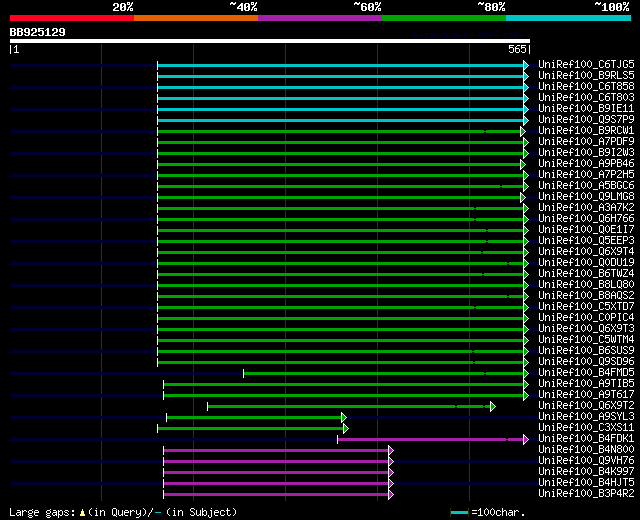Image resolution: width=640 pixels, height=520 pixels.
Task: Select the UniRef100_C0PIC4 label
Action: point(586,318)
